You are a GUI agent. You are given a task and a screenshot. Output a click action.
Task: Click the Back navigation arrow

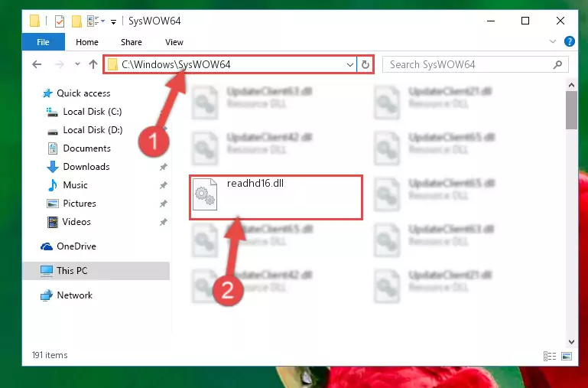pos(37,64)
